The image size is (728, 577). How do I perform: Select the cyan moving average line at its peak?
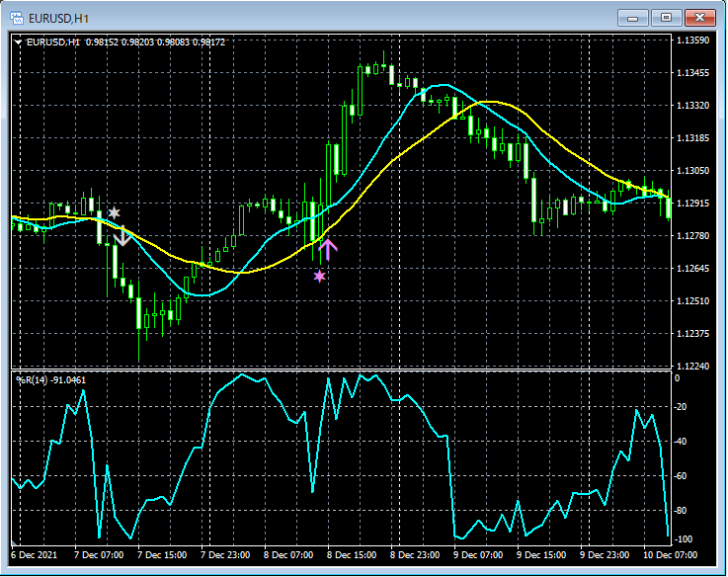point(443,85)
